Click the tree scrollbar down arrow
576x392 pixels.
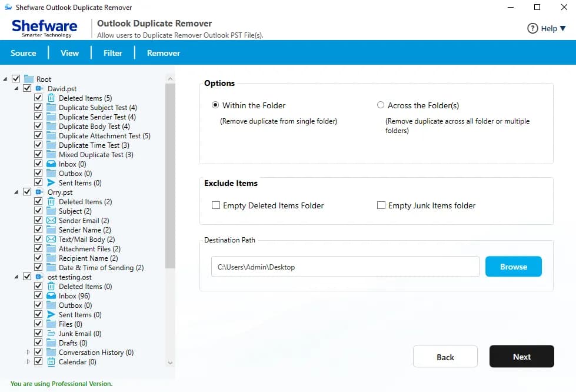coord(170,363)
